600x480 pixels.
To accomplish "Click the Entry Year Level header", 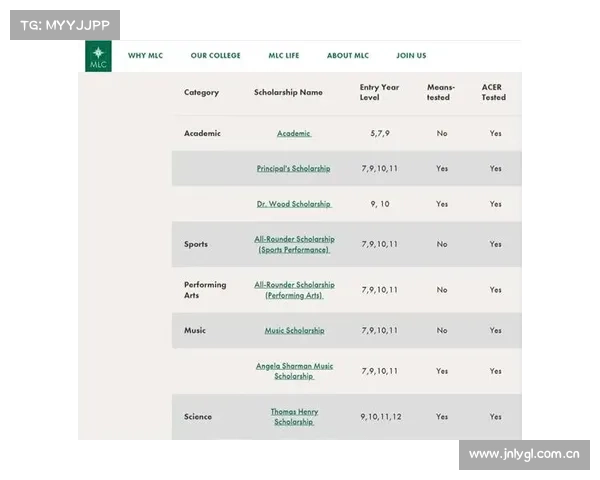I will point(379,92).
